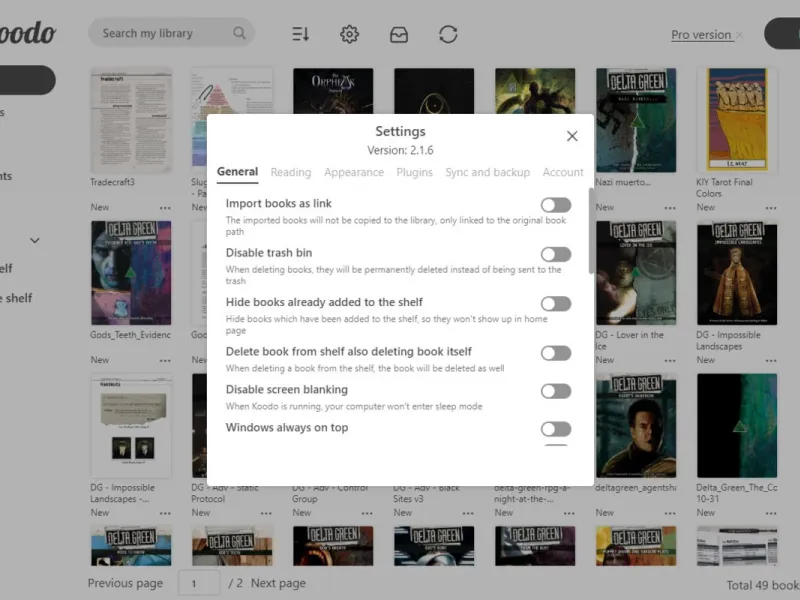Viewport: 800px width, 600px height.
Task: Click the search magnifier icon
Action: (x=239, y=33)
